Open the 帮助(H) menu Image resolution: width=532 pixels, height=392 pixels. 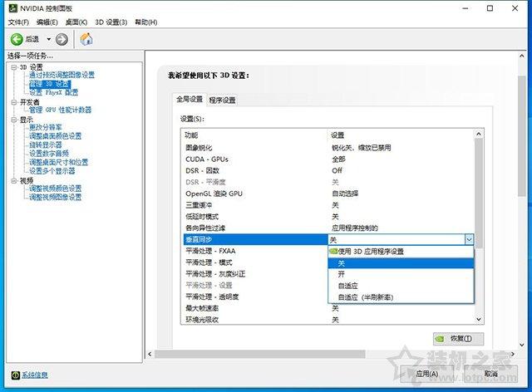[x=146, y=22]
